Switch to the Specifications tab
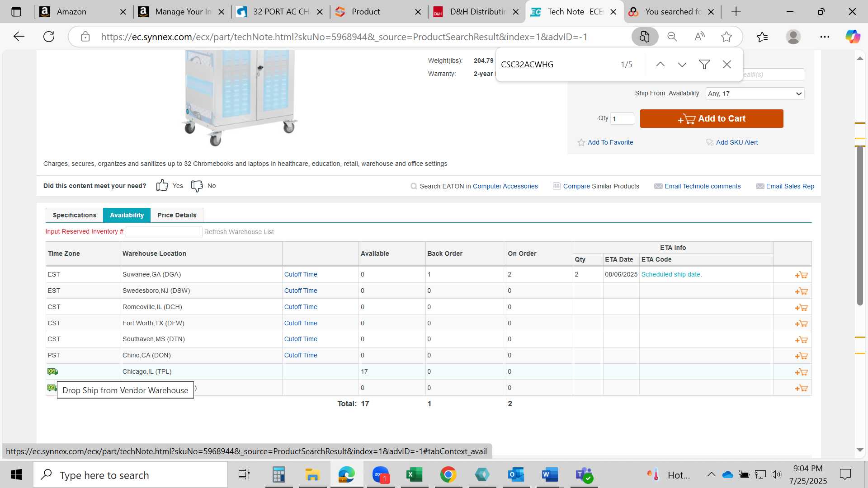868x488 pixels. [75, 215]
